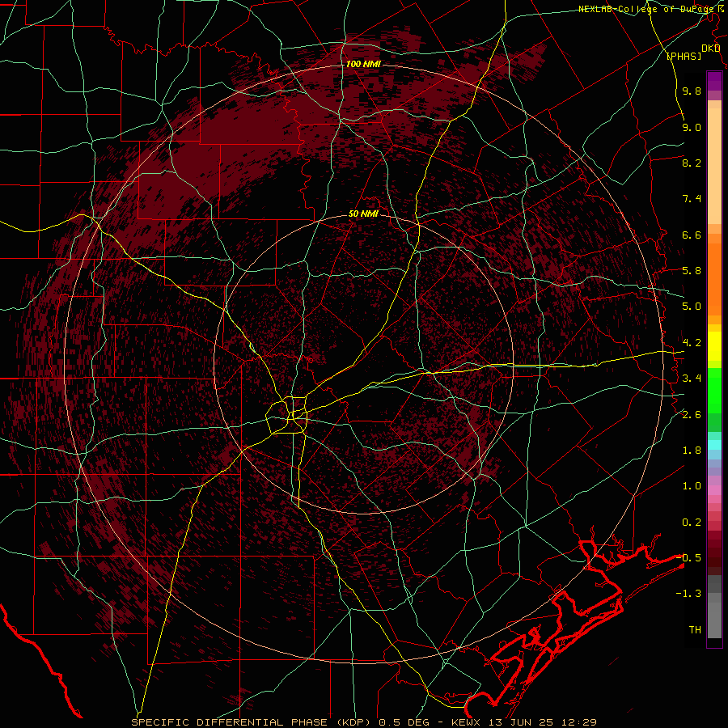Click the -1.3 value on the color scale
The width and height of the screenshot is (728, 728).
click(x=688, y=594)
